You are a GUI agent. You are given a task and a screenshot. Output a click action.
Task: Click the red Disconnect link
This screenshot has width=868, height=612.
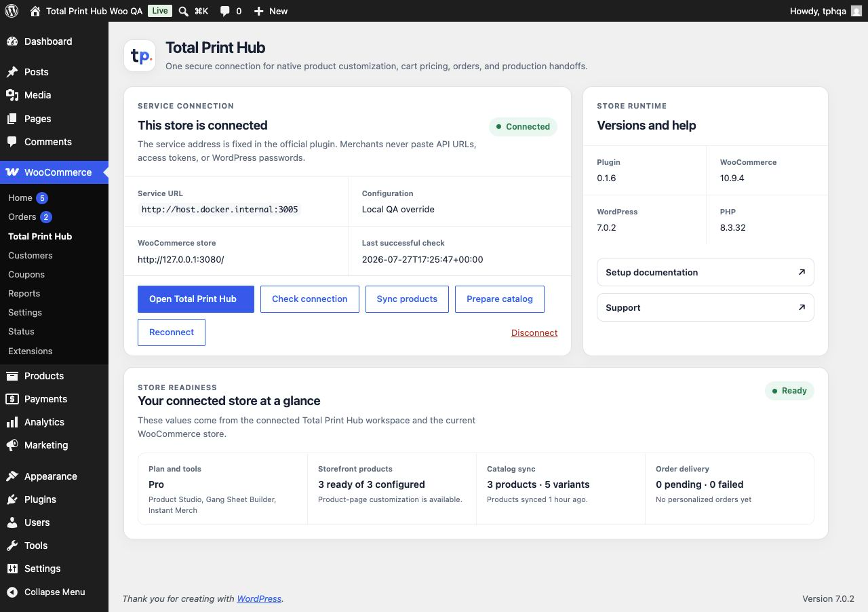coord(534,332)
